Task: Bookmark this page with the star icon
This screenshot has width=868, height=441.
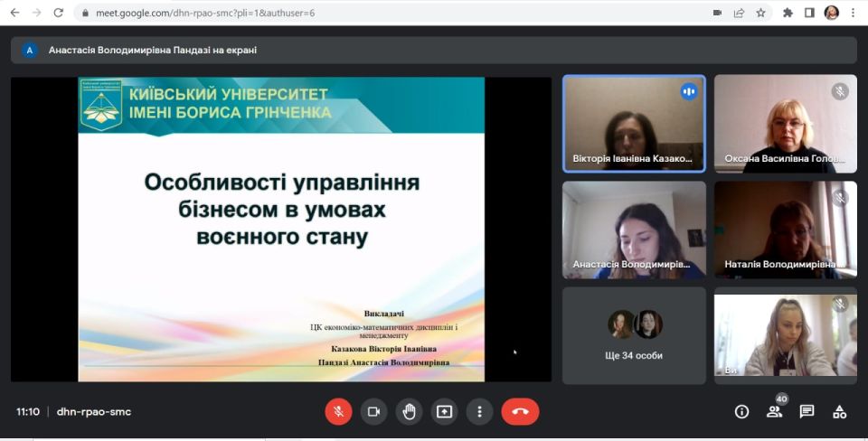Action: [760, 13]
